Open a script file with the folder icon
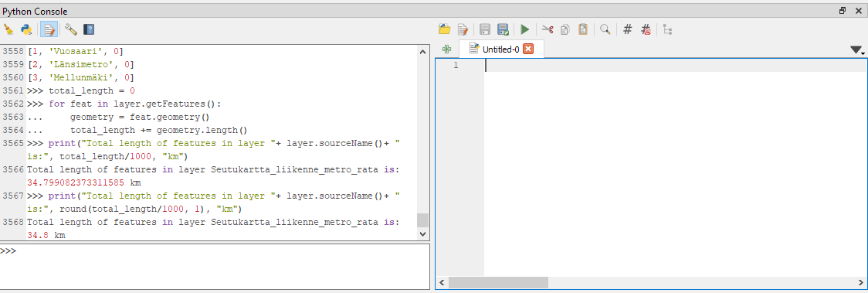 coord(444,29)
